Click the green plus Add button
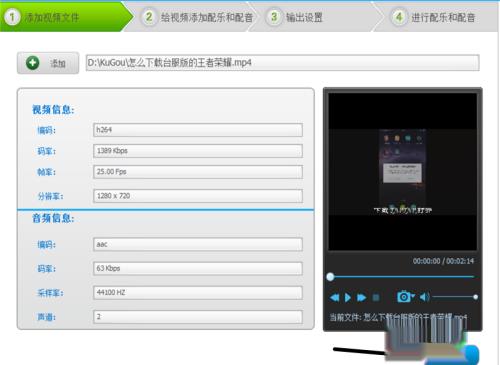Viewport: 500px width, 365px height. coord(48,63)
